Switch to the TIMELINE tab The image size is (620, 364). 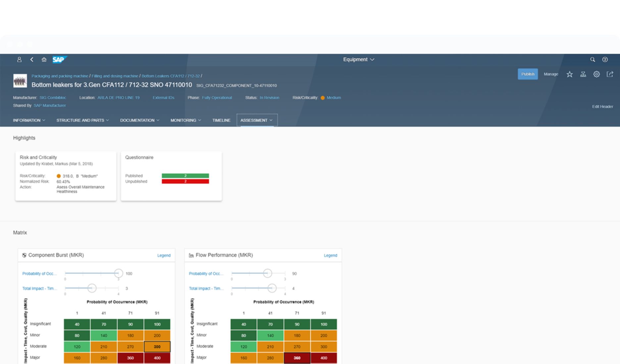(x=221, y=120)
